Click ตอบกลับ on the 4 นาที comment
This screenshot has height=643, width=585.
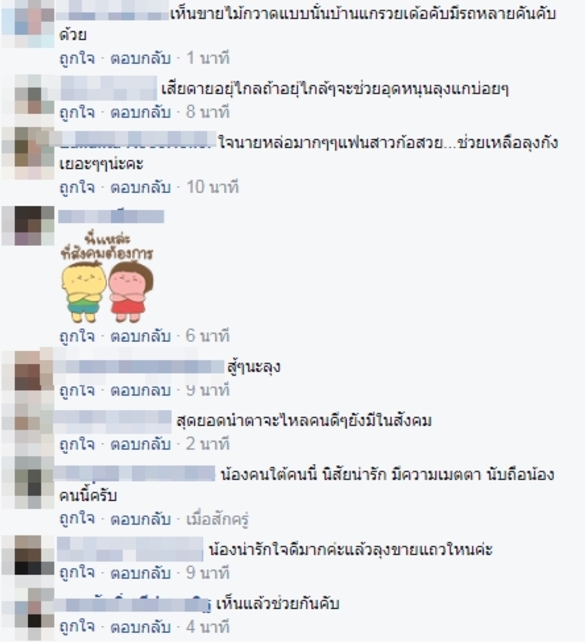click(x=141, y=627)
